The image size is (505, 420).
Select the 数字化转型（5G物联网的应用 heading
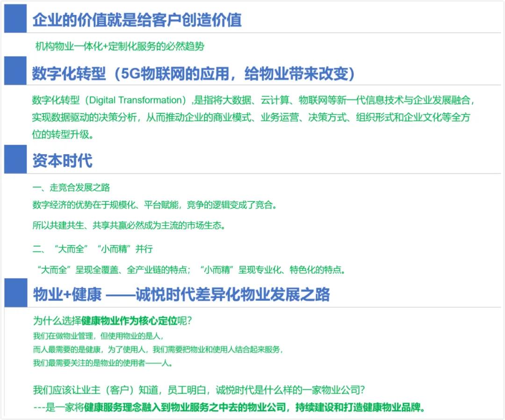point(193,73)
